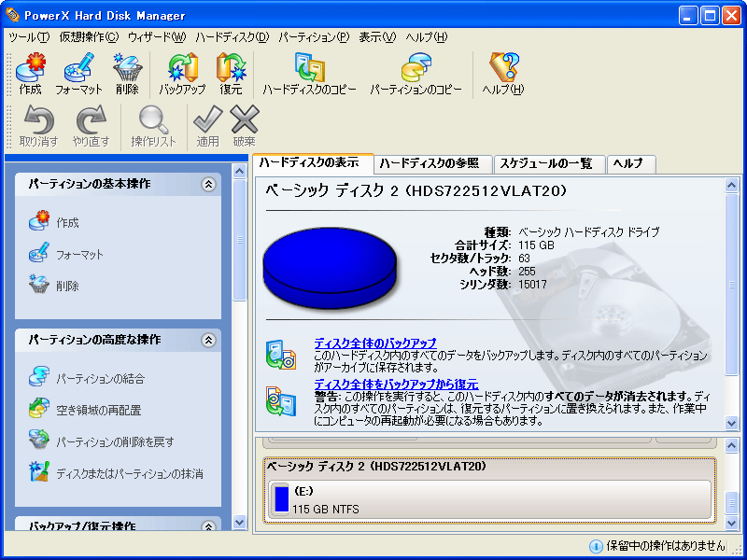Launch パーティションのコピー from the toolbar
Screen dimensions: 747x560
coord(416,74)
